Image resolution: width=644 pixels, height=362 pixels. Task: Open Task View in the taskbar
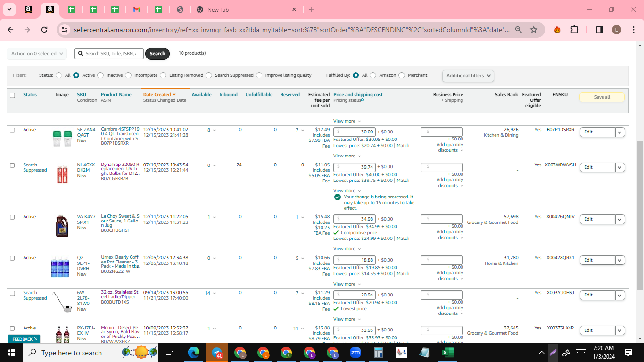click(170, 353)
